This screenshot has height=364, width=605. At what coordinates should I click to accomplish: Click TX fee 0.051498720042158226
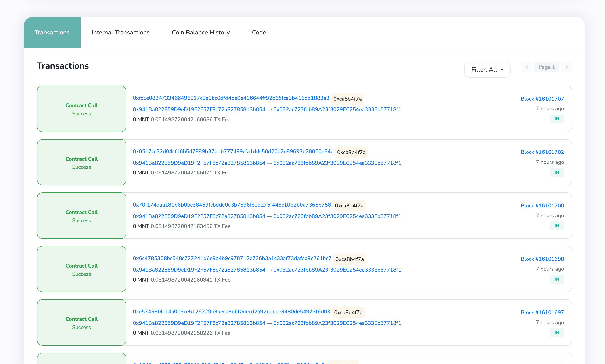point(191,333)
